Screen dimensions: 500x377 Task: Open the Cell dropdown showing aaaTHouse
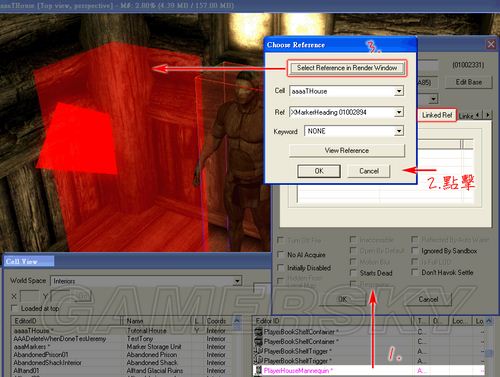(x=399, y=91)
